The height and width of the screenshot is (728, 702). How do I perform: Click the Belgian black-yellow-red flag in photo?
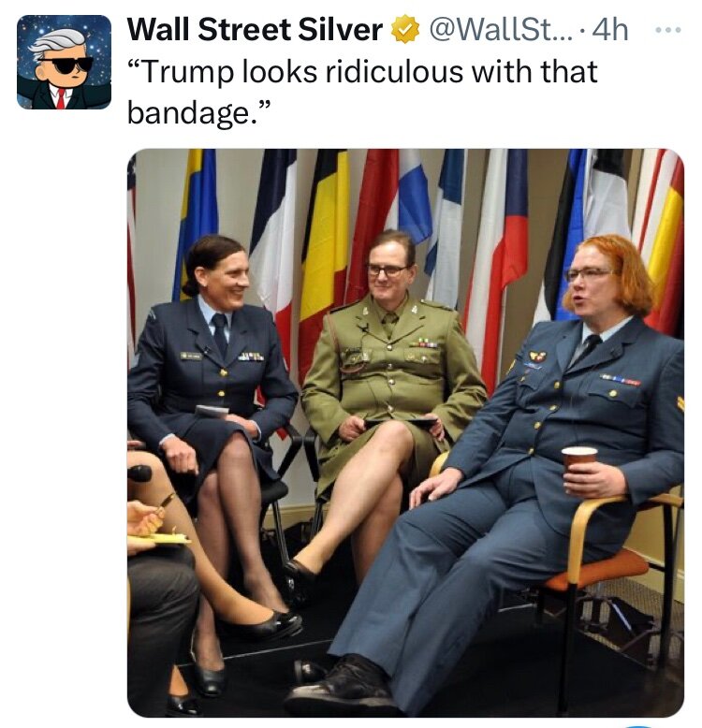point(325,251)
